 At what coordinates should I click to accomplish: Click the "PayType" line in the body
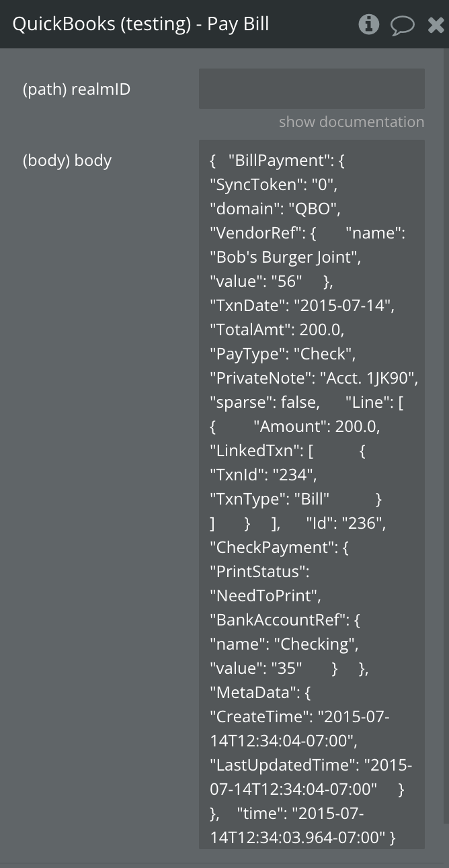282,354
